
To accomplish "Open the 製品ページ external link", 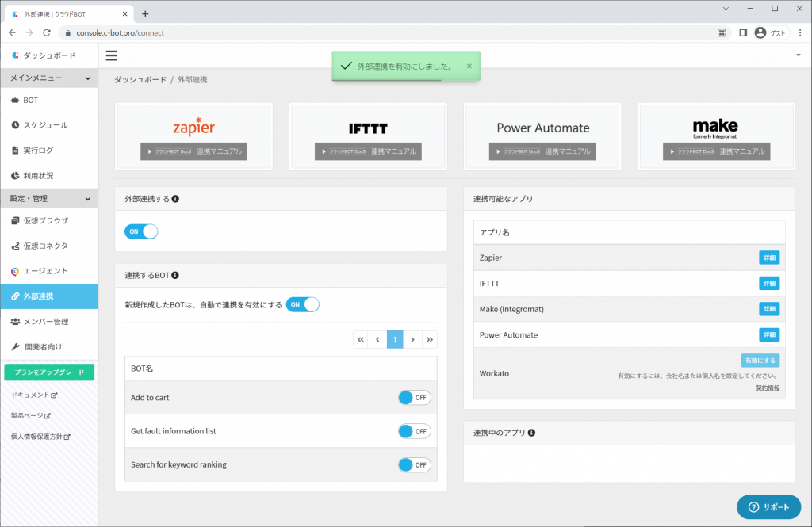I will [x=31, y=416].
